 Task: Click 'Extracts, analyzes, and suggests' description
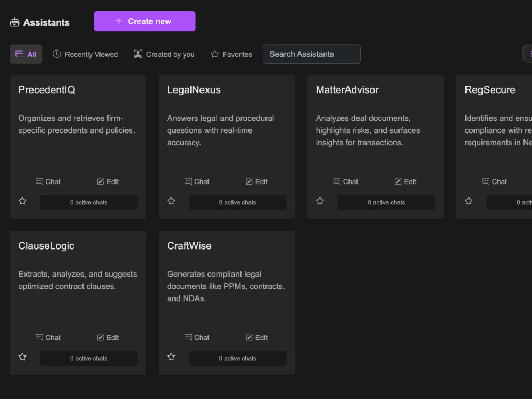[78, 280]
